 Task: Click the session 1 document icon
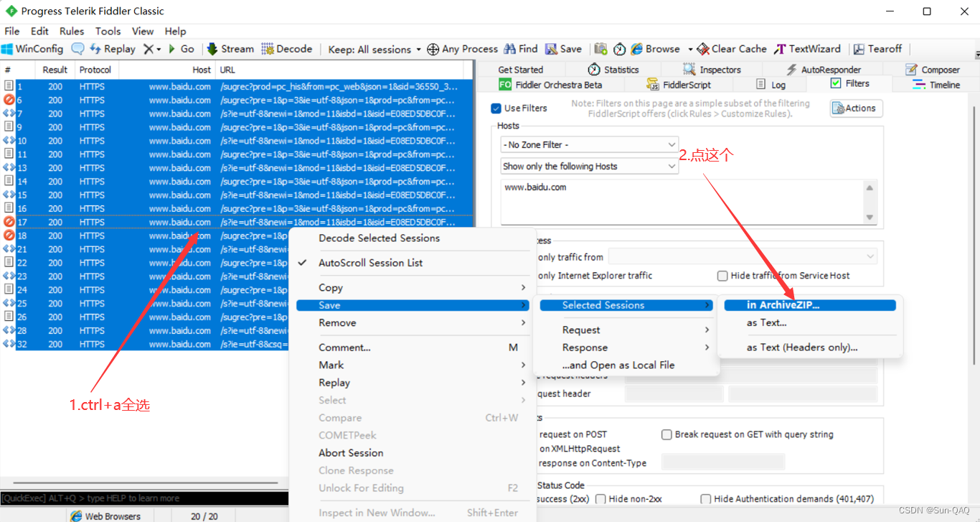pos(9,87)
